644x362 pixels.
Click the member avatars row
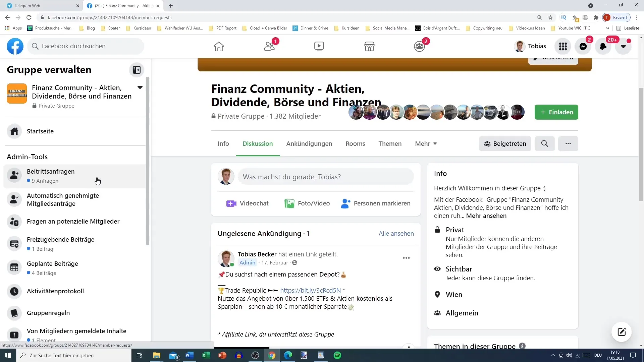click(x=437, y=112)
